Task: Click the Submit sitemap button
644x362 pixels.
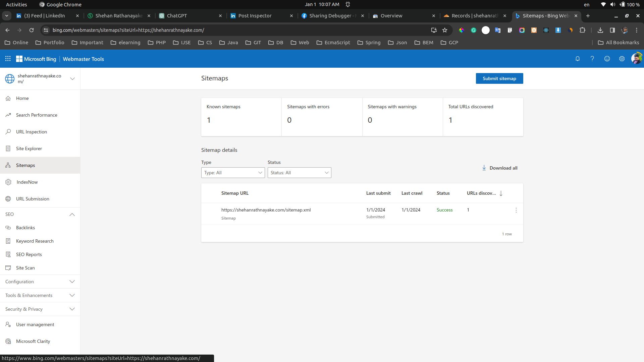Action: [x=499, y=78]
